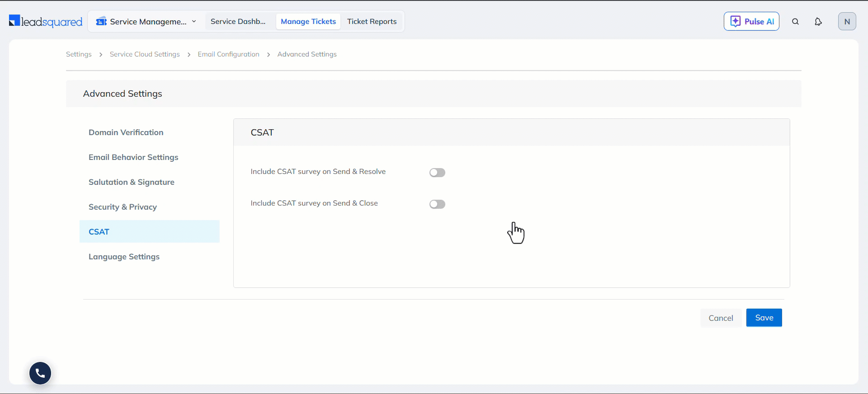Open the notifications bell icon
868x394 pixels.
pos(818,21)
